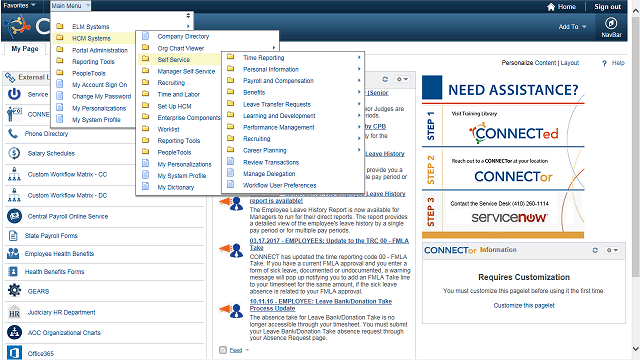This screenshot has width=640, height=360.
Task: Click the State Payroll Forms document icon
Action: pyautogui.click(x=13, y=236)
